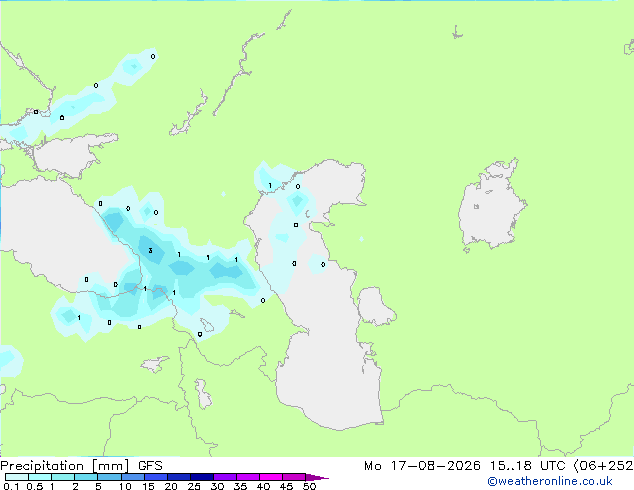Click the "(06+252" forecast run text

click(x=603, y=466)
